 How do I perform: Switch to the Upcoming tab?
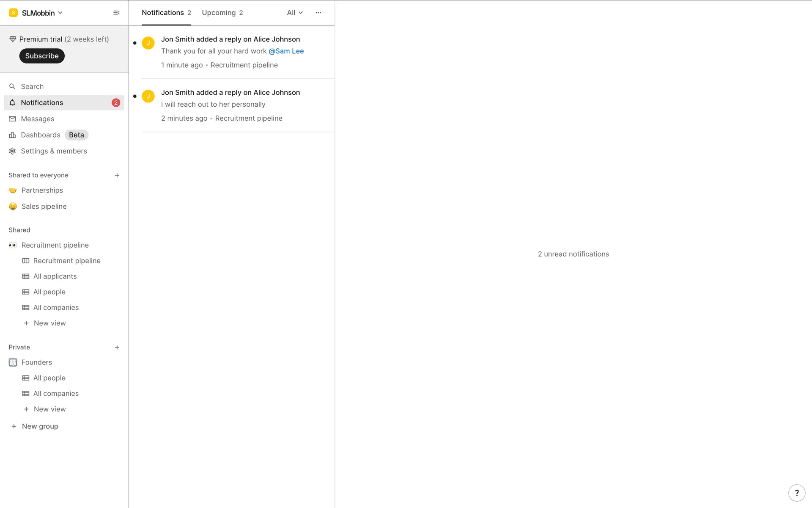[222, 13]
